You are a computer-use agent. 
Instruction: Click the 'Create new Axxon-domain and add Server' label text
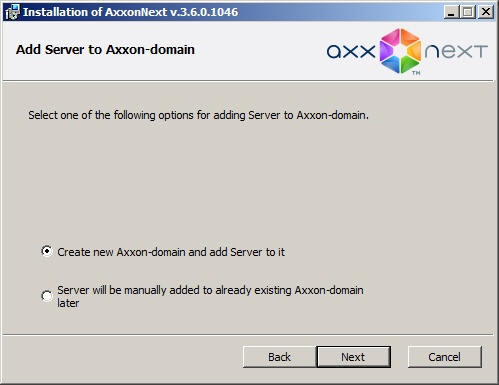171,252
